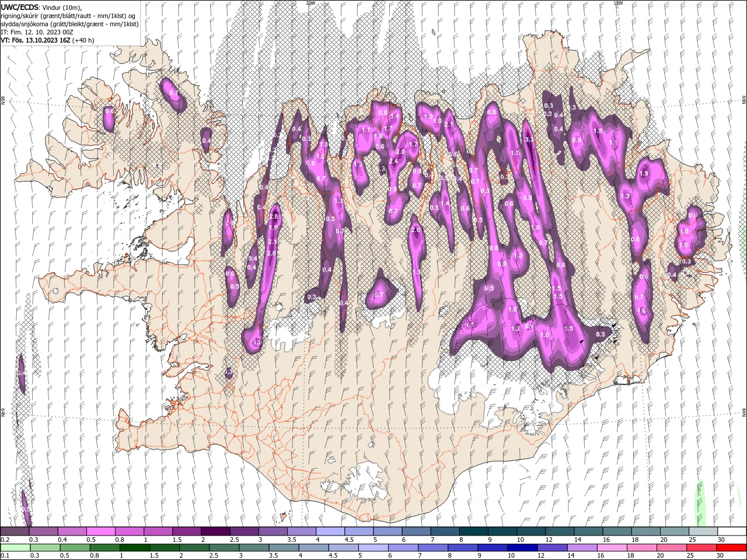Pick upper legend swatch between 2.5 and 3
This screenshot has height=560, width=747.
tap(244, 531)
